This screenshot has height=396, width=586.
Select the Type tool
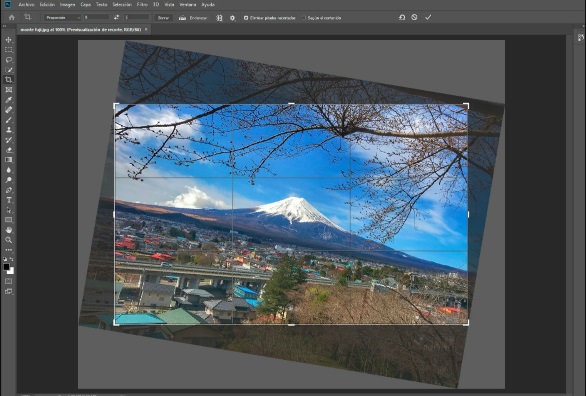pos(9,200)
